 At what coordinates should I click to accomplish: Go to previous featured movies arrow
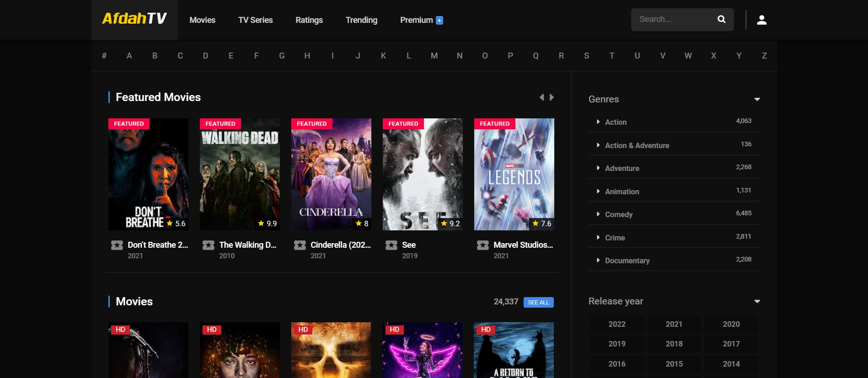542,97
